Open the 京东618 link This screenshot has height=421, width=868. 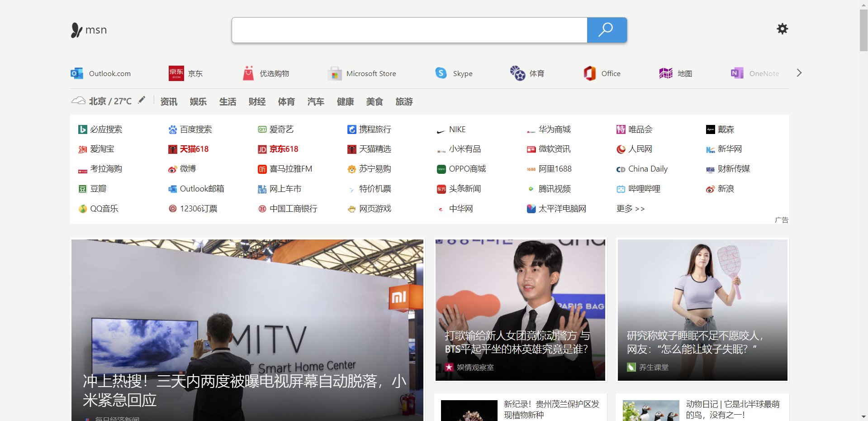click(x=284, y=149)
